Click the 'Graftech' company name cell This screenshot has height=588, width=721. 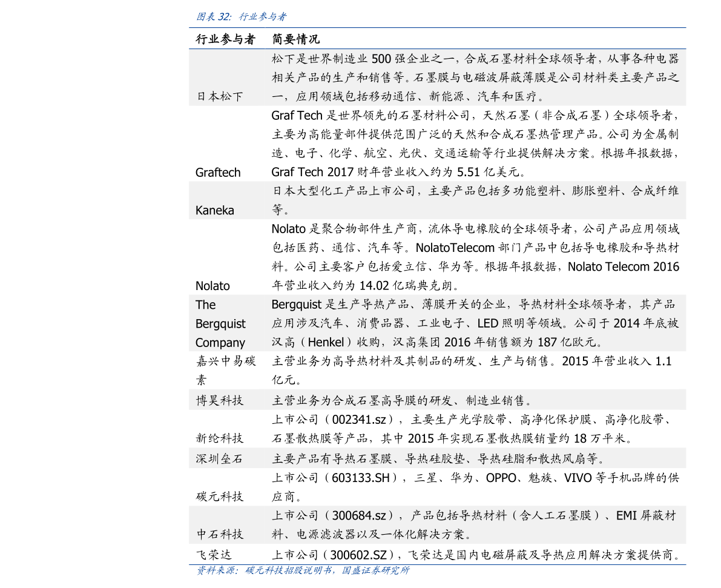click(218, 173)
